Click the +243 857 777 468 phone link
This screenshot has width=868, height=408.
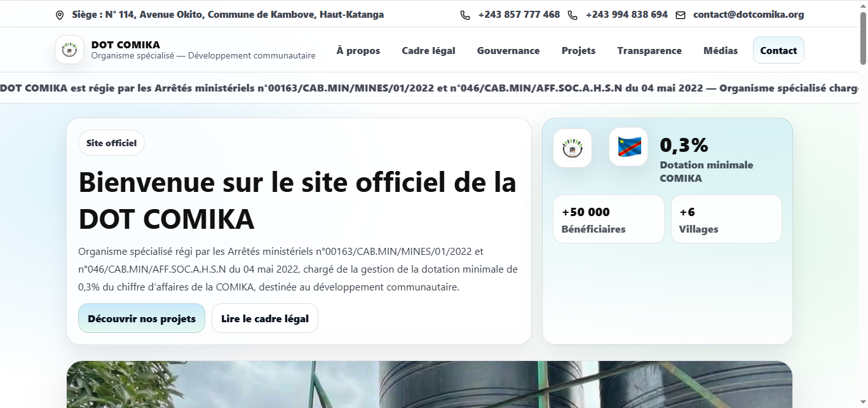tap(519, 14)
